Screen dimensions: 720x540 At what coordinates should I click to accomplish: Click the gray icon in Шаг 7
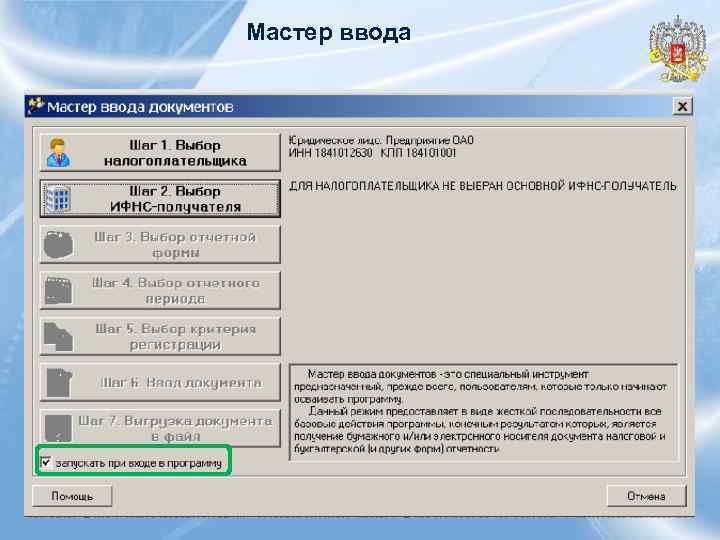click(x=58, y=428)
